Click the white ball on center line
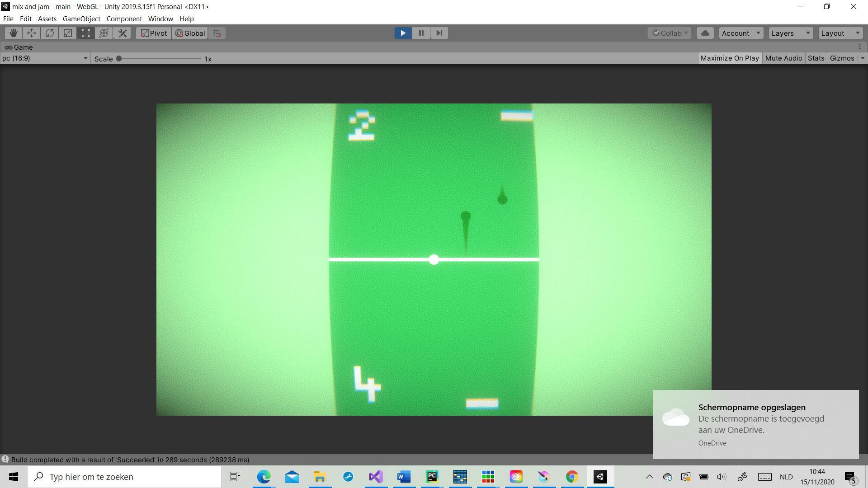868x488 pixels. click(x=434, y=259)
